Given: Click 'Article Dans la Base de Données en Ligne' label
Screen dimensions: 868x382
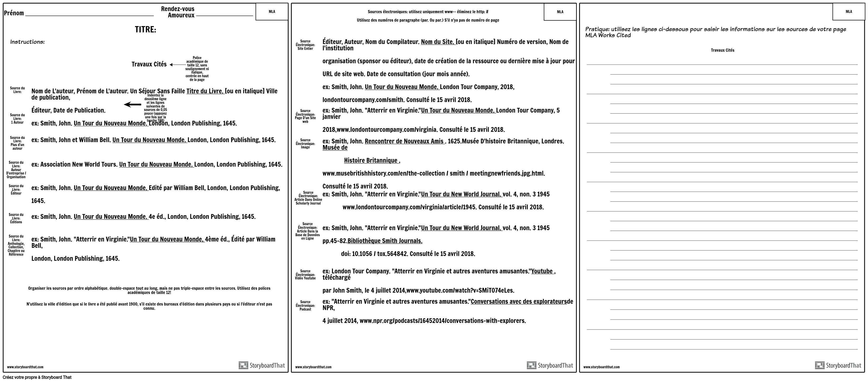Looking at the screenshot, I should point(308,231).
